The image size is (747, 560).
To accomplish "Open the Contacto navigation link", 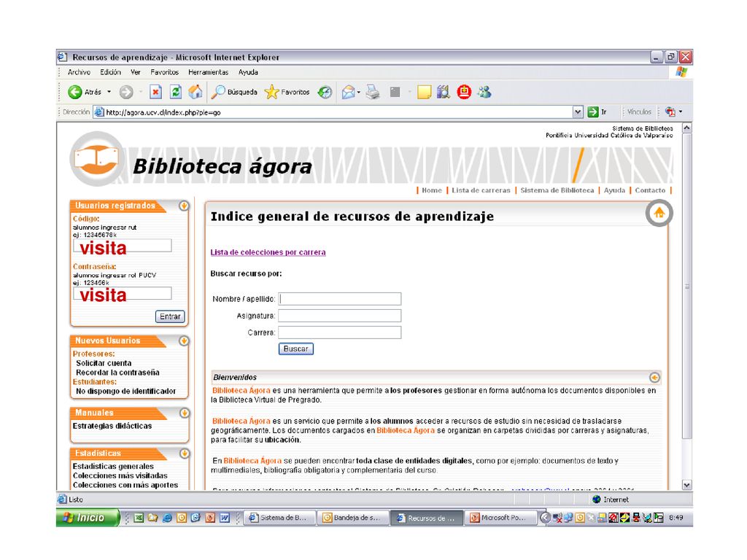I will 650,190.
